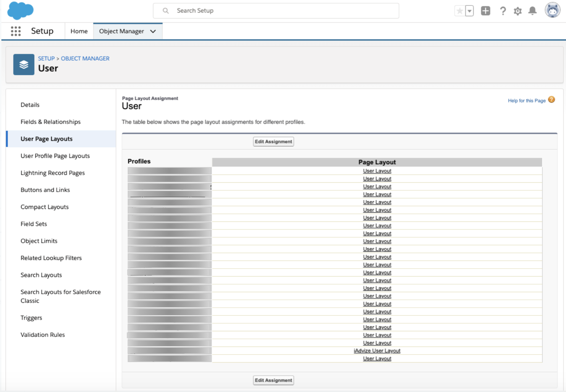The height and width of the screenshot is (392, 566).
Task: Expand the Object Manager tab chevron
Action: (x=153, y=31)
